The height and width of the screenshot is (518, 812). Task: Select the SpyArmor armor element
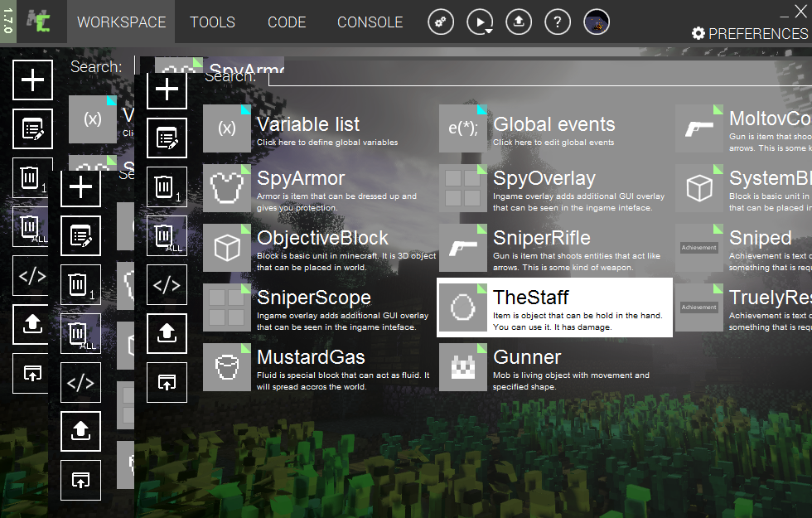320,189
